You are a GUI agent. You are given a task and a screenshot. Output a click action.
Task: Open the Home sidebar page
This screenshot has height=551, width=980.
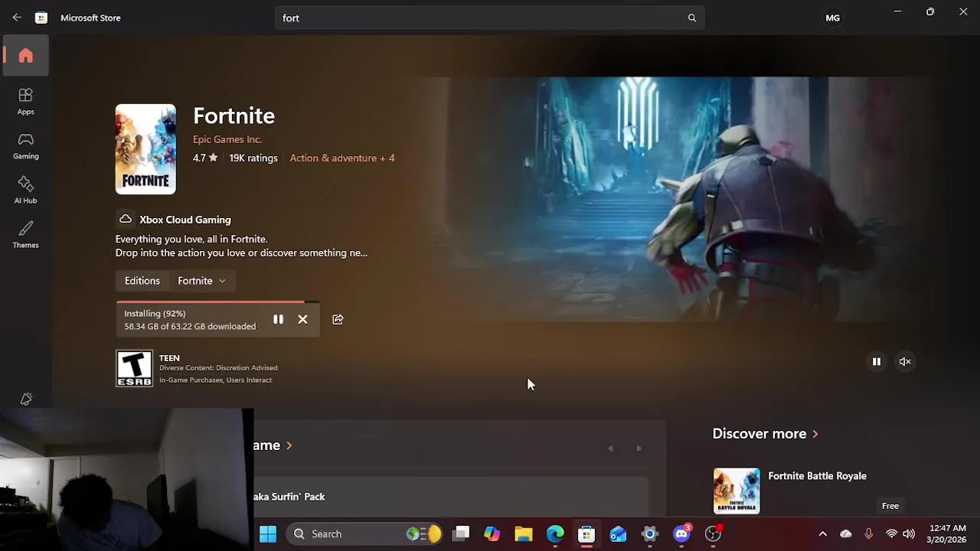tap(26, 55)
